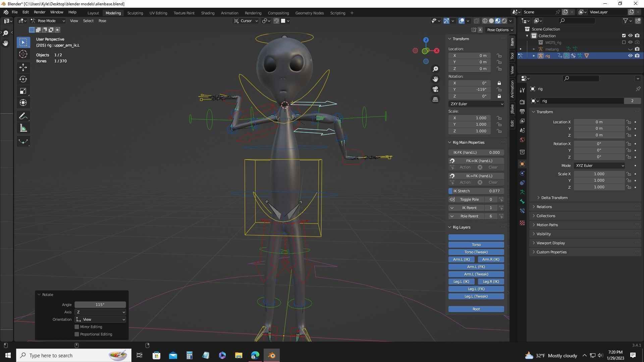Select the Rotate tool
Viewport: 644px width, 362px height.
tap(23, 79)
